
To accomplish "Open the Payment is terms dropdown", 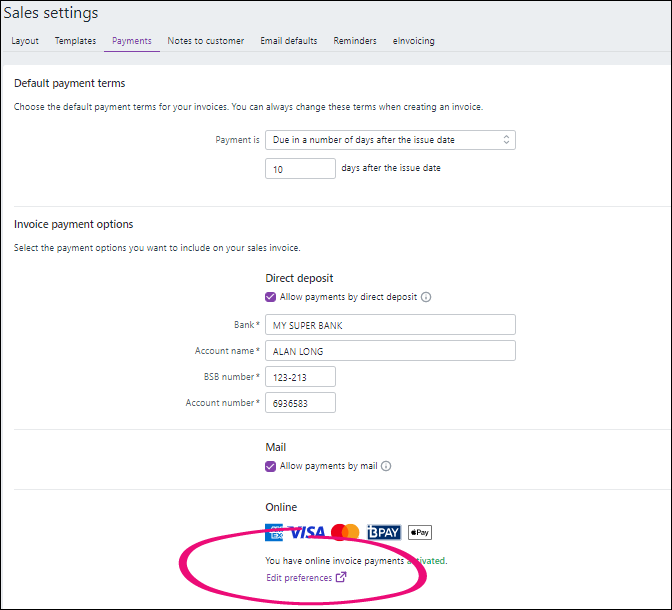I will click(390, 140).
